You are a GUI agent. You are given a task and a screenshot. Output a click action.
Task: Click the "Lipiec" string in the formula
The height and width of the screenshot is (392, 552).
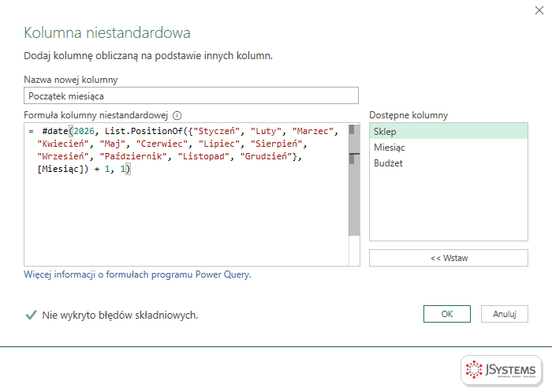coord(219,144)
